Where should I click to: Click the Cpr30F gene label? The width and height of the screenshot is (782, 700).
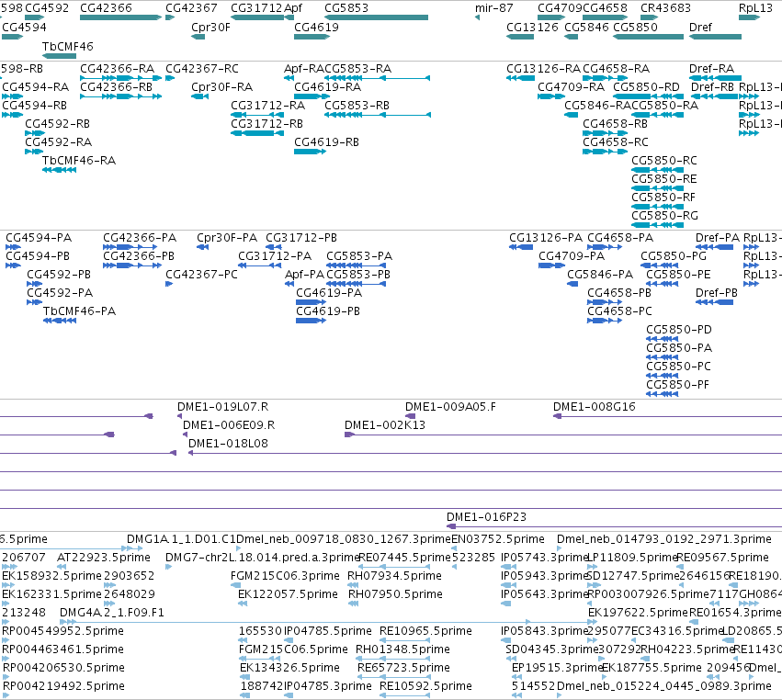coord(210,27)
